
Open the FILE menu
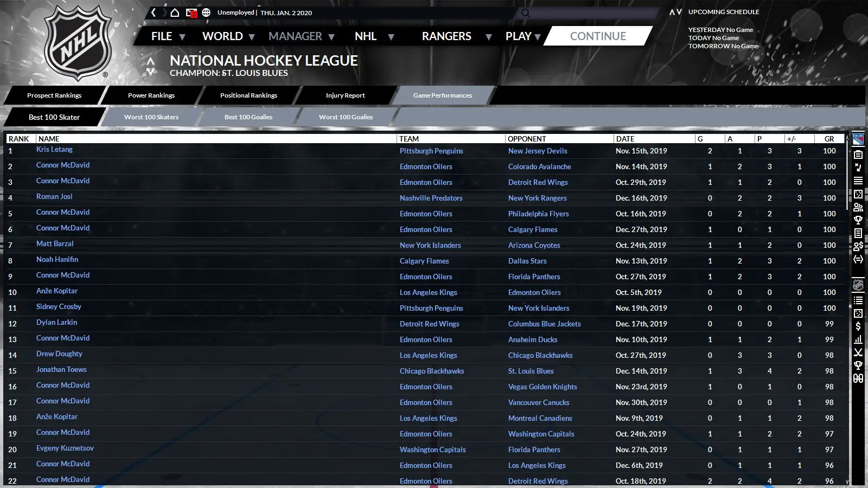click(162, 36)
